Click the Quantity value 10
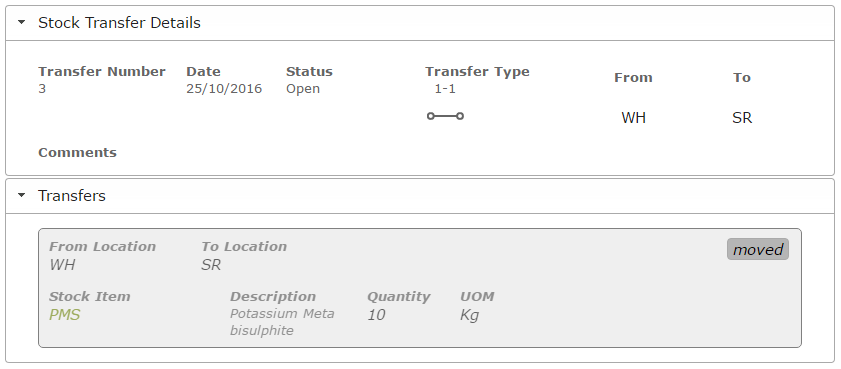The image size is (841, 369). pos(376,315)
